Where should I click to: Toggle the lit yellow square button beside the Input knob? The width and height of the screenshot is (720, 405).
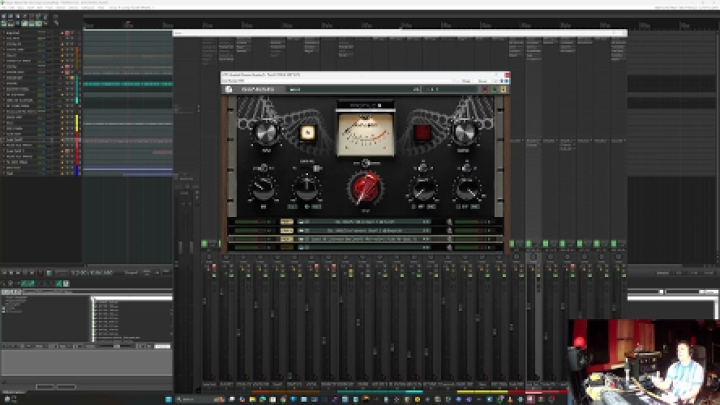pyautogui.click(x=307, y=133)
